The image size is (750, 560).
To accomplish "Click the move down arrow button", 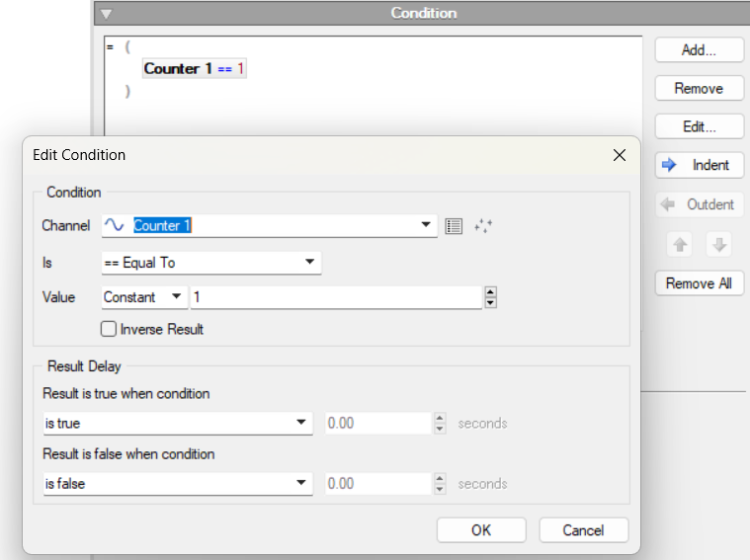I will pyautogui.click(x=717, y=245).
